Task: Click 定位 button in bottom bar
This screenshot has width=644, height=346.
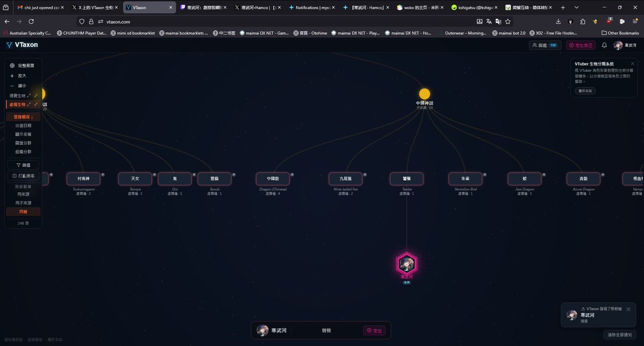Action: [375, 330]
